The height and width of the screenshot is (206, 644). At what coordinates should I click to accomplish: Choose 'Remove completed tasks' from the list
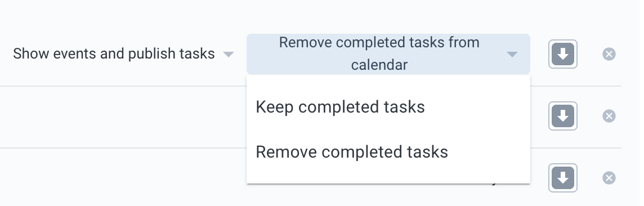tap(388, 152)
